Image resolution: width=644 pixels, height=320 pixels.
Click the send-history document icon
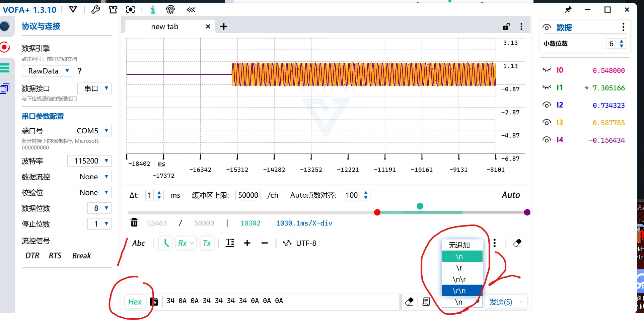point(426,302)
